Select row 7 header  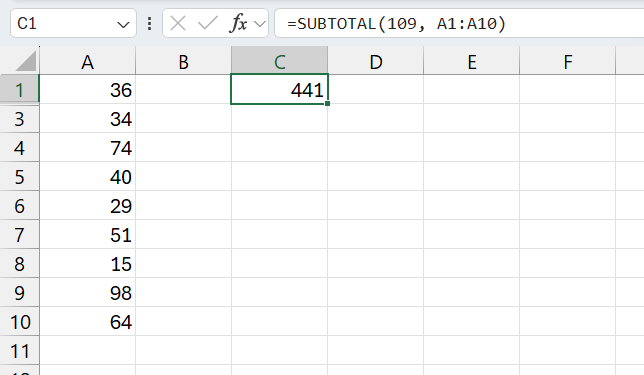19,234
